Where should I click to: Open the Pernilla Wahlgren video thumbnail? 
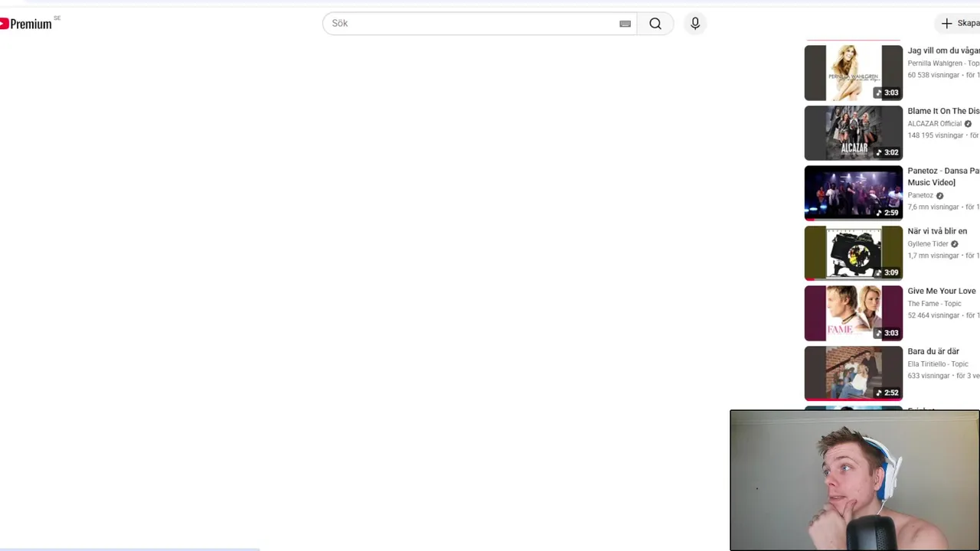point(854,73)
